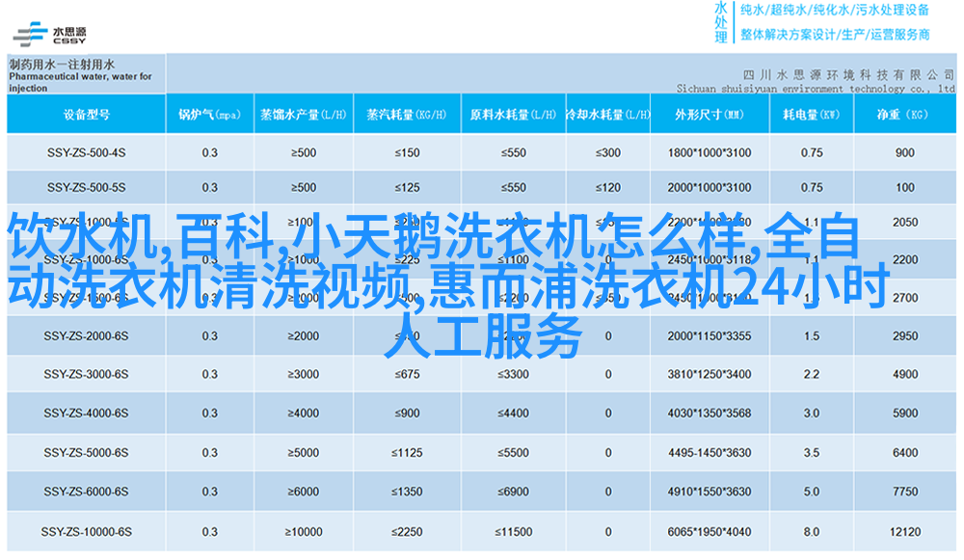This screenshot has width=964, height=560.
Task: Select the 12120 net weight cell
Action: click(904, 531)
